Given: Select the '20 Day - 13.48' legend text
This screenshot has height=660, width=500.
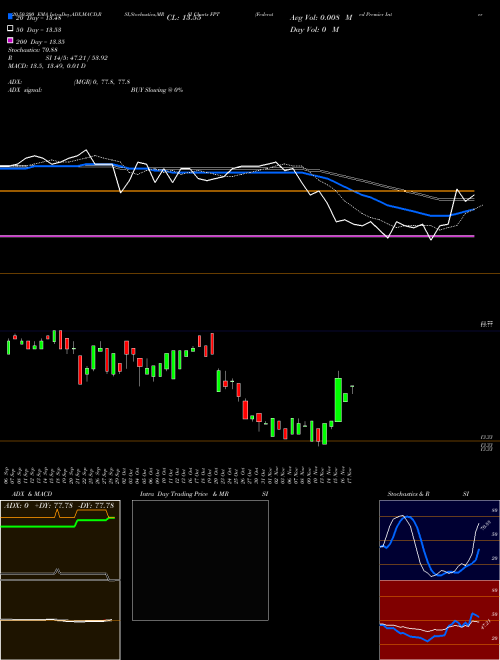Looking at the screenshot, I should (39, 18).
